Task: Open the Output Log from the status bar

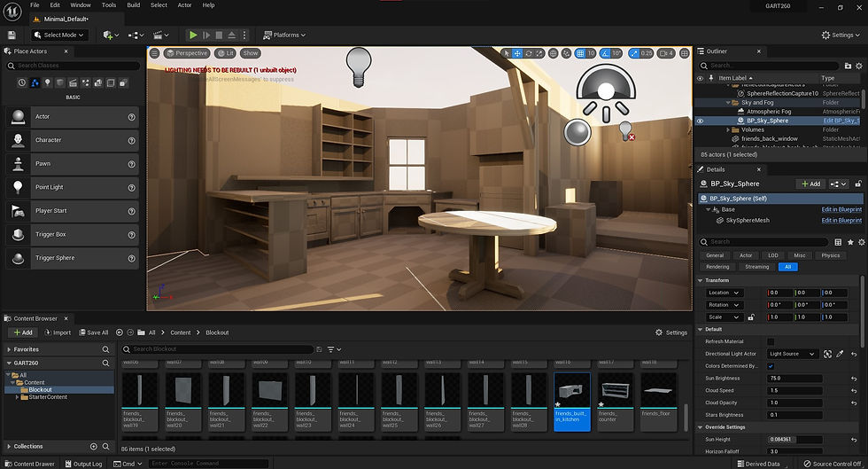Action: (x=83, y=464)
